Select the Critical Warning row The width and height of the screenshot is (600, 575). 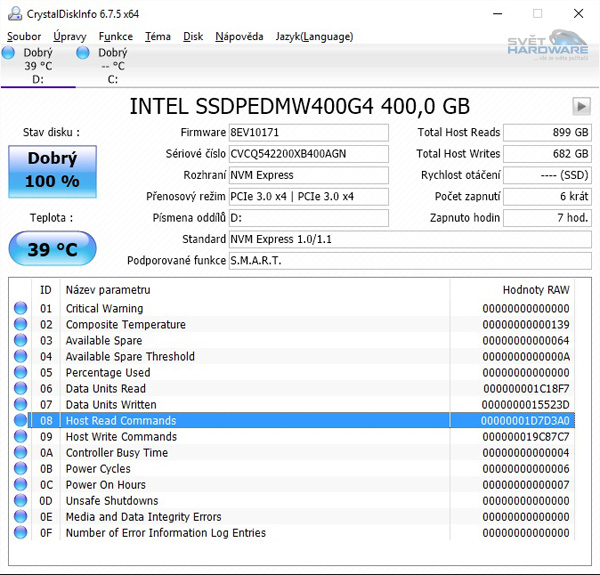tap(292, 308)
